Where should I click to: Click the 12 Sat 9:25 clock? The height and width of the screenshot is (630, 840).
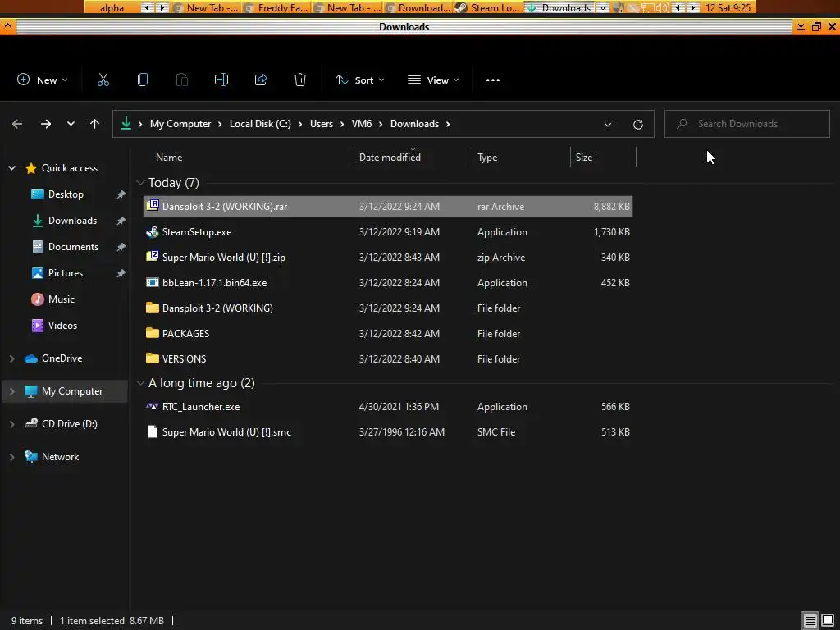tap(728, 7)
